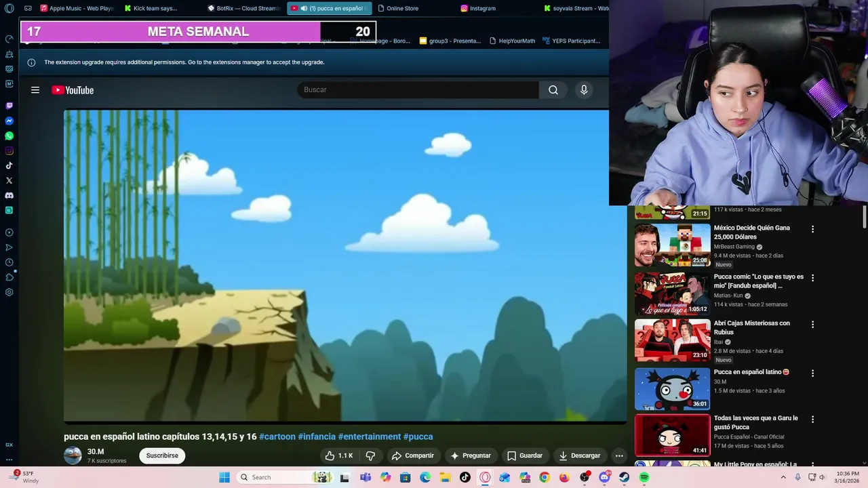Open Abrí Cajas Misteriosas con Rubius thumbnail

[x=672, y=340]
